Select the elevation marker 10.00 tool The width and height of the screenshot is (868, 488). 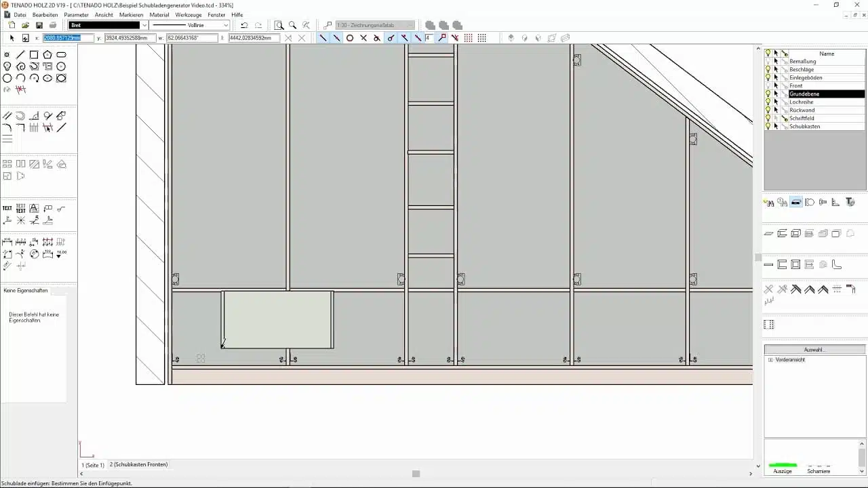pos(61,253)
